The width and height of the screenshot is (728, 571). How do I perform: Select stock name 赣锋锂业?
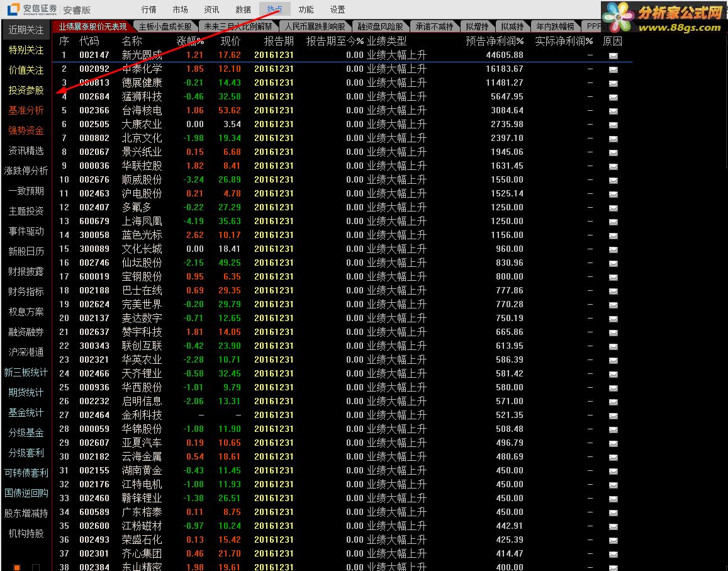click(142, 498)
